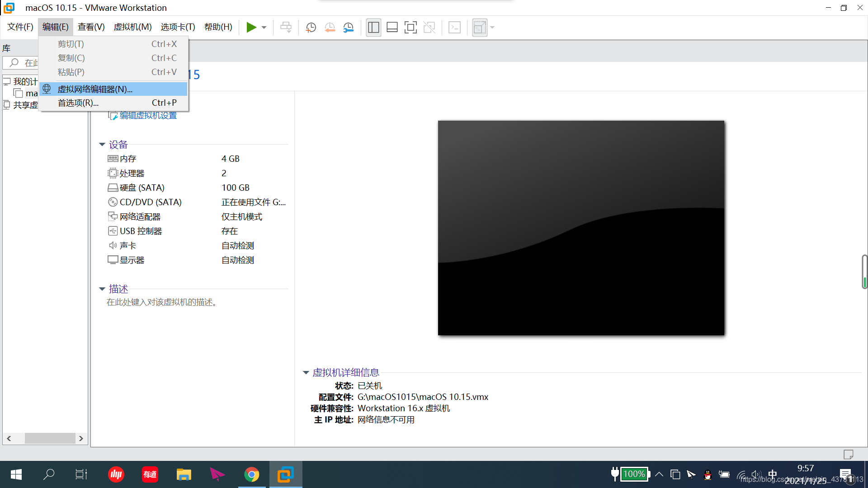Image resolution: width=868 pixels, height=488 pixels.
Task: Click the 内存 device row
Action: coord(197,159)
